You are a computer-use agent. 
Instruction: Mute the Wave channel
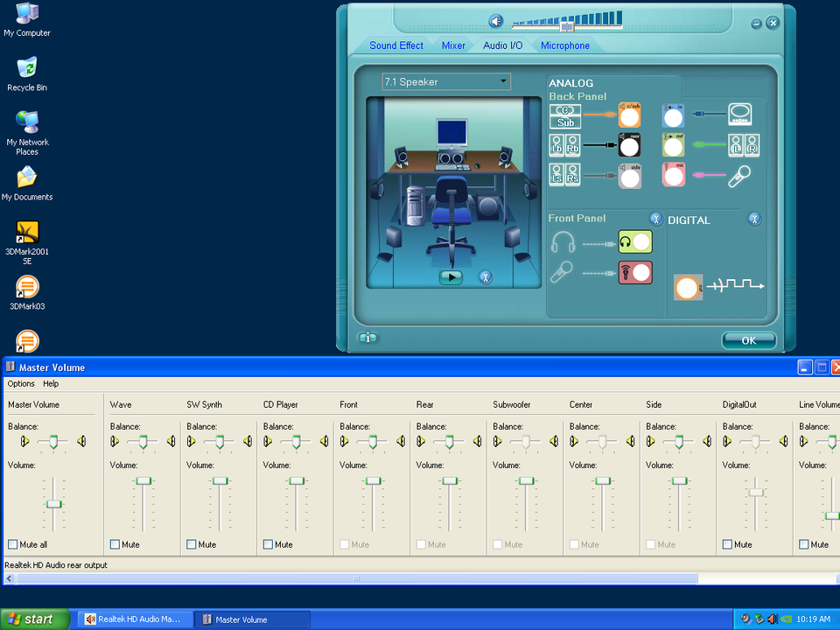pos(115,544)
